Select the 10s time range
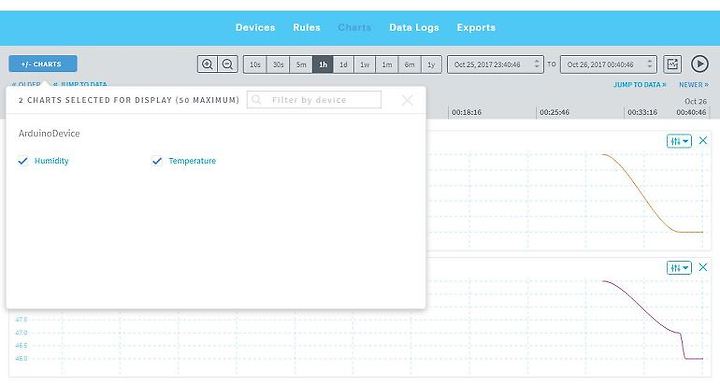720x385 pixels. pyautogui.click(x=255, y=64)
